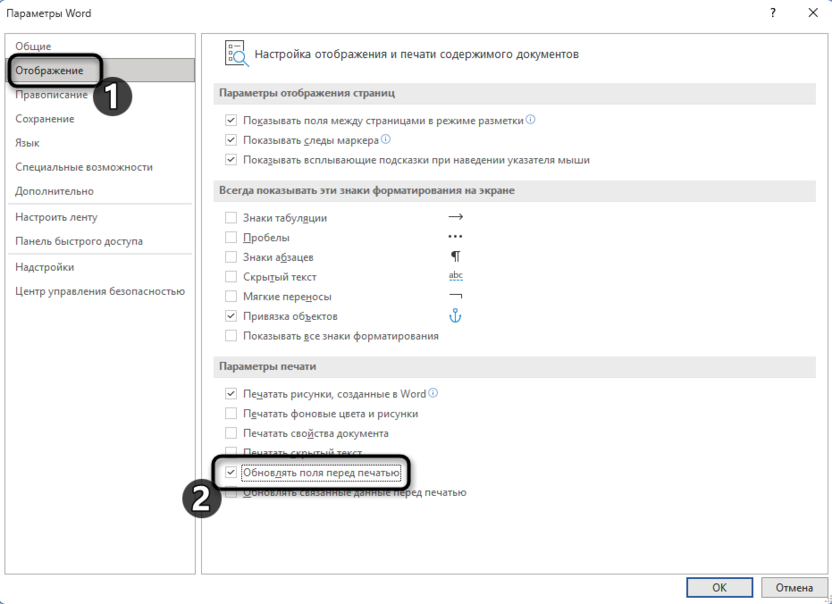The width and height of the screenshot is (832, 604).
Task: Open info tooltip next to Показывать поля между страницами
Action: [x=531, y=119]
